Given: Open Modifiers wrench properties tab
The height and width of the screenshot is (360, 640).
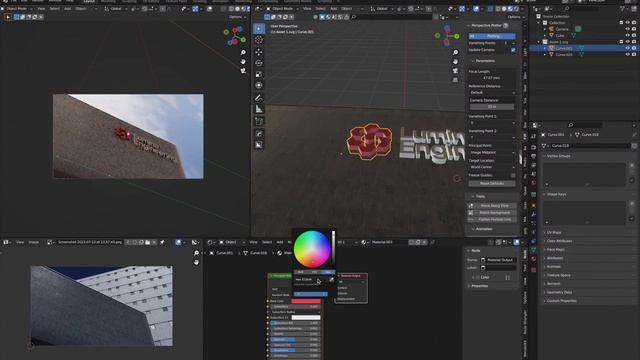Looking at the screenshot, I should click(533, 214).
